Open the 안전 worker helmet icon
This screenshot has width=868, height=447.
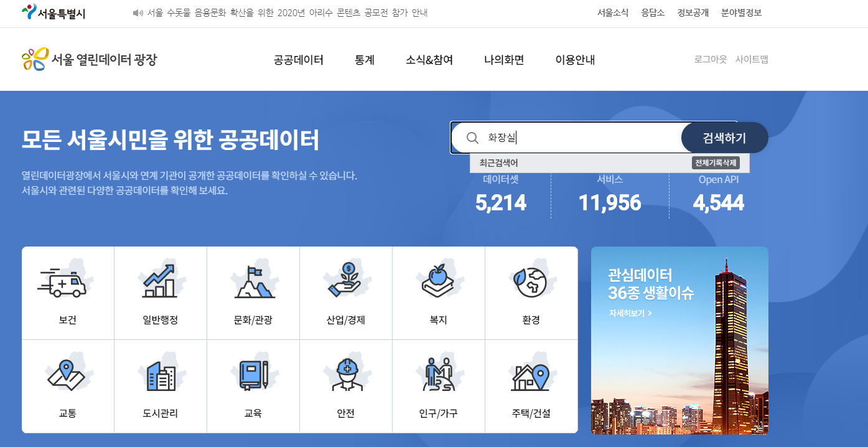(x=347, y=375)
